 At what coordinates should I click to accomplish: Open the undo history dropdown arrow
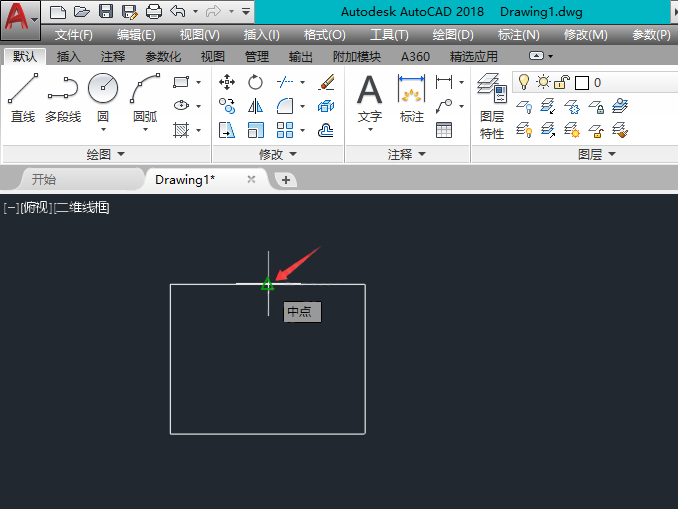tap(195, 12)
